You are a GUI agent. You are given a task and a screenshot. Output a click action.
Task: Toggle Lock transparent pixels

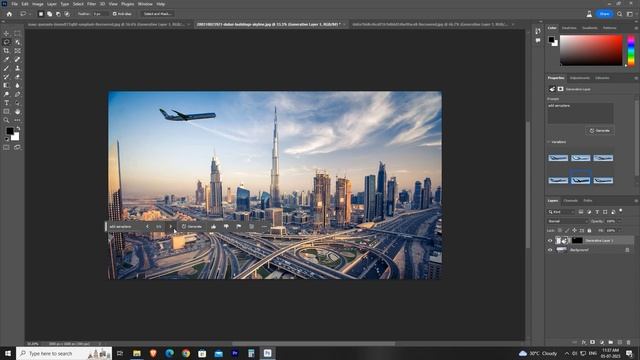560,231
